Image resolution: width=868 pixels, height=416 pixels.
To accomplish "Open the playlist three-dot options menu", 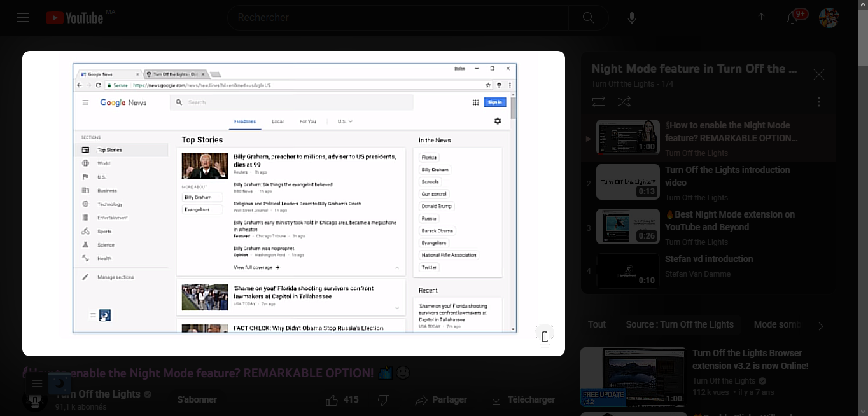I will (x=819, y=102).
